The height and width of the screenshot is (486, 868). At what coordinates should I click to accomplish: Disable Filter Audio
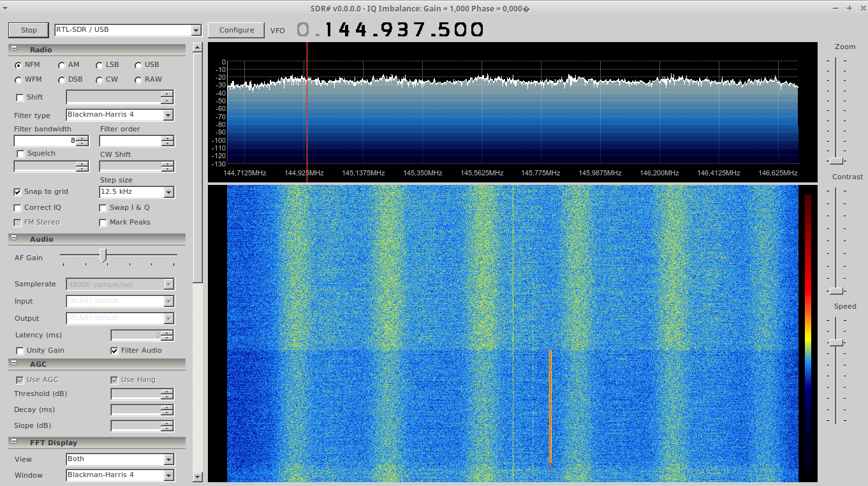point(114,350)
